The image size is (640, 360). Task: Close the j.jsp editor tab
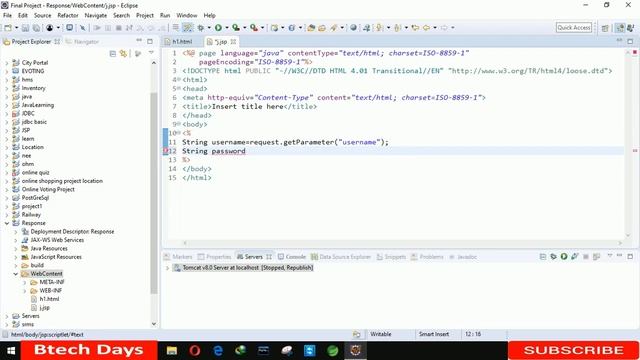tap(233, 42)
